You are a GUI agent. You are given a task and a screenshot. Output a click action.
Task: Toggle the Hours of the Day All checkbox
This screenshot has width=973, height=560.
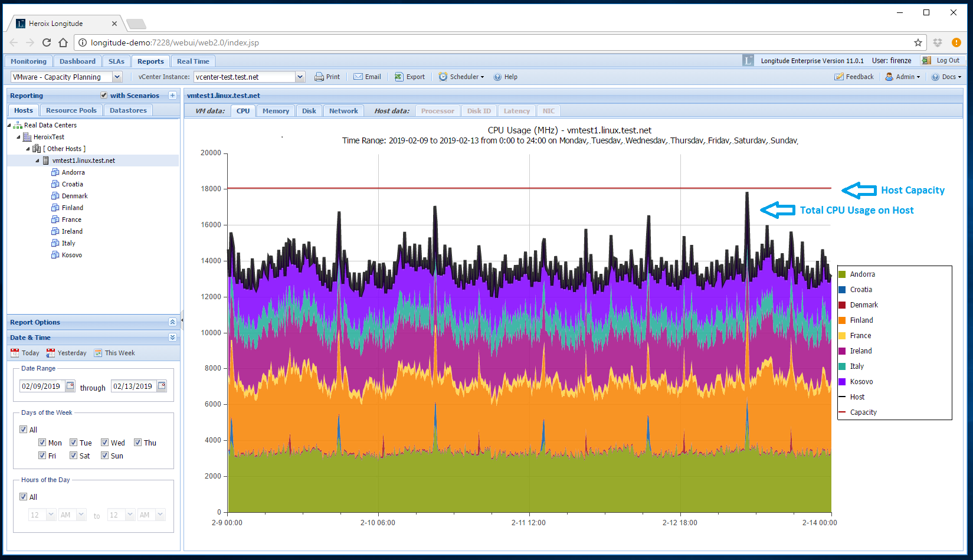(24, 497)
